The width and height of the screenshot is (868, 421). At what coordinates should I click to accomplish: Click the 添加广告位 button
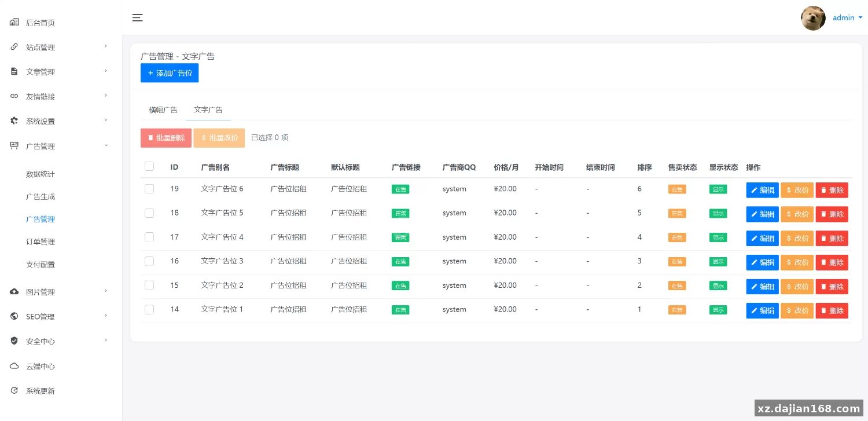[x=170, y=73]
